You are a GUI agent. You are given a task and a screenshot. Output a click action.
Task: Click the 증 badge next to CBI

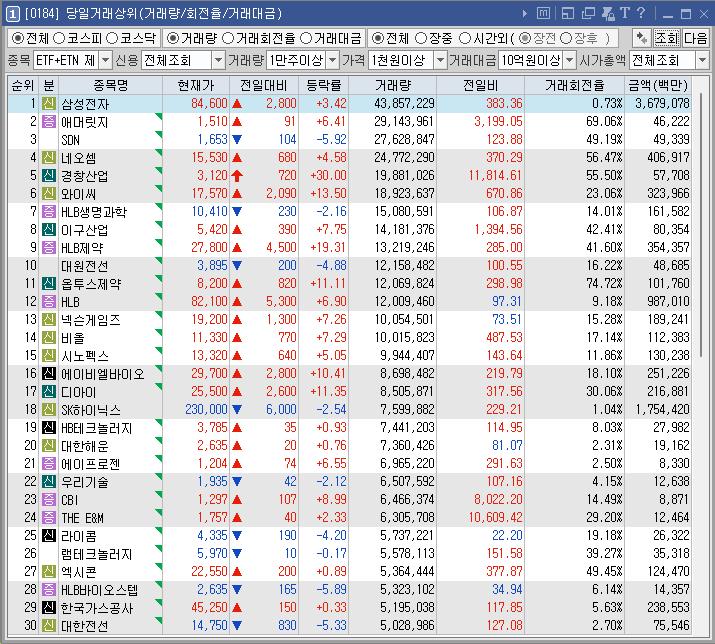coord(49,499)
